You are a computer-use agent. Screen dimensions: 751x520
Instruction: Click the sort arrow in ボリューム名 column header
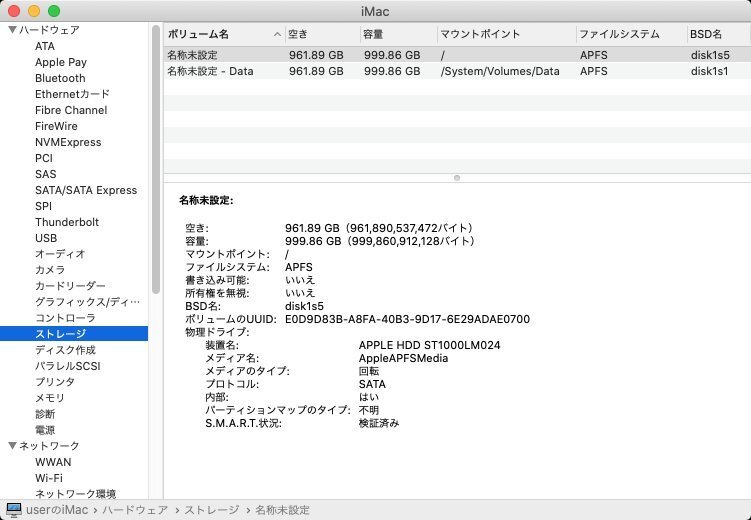click(276, 34)
